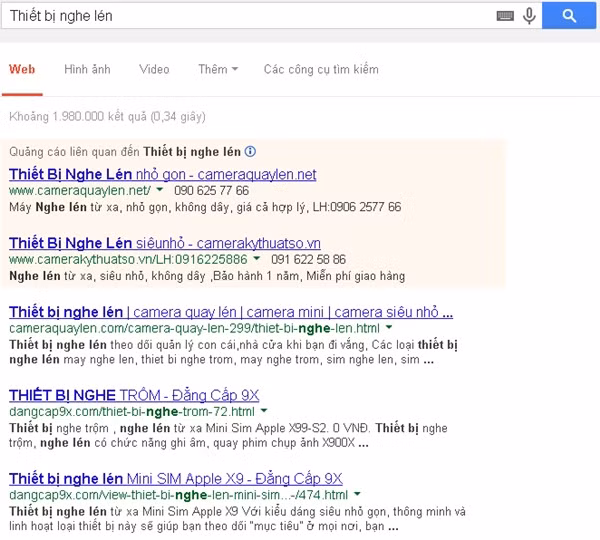
Task: Start voice search with microphone icon
Action: (530, 16)
